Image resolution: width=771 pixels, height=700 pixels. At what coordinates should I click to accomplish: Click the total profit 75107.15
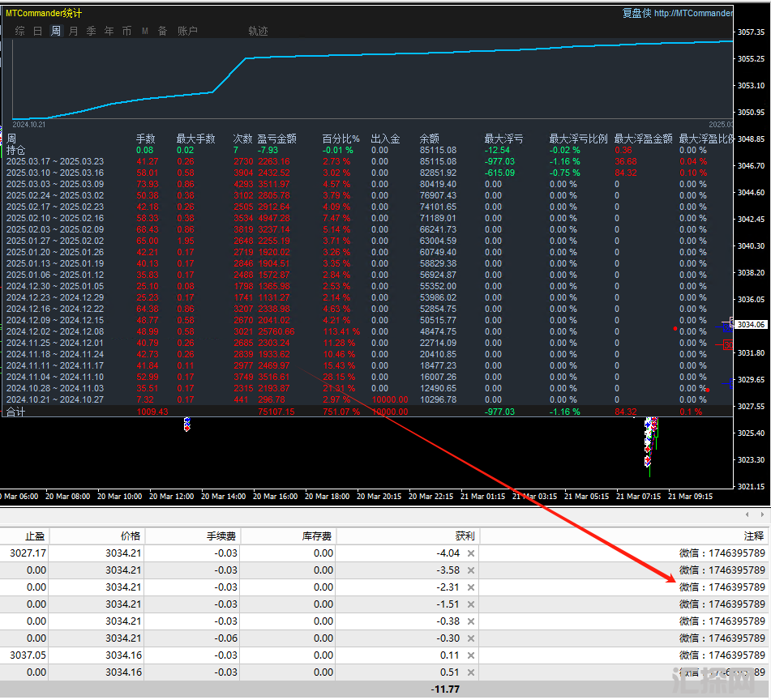coord(276,412)
